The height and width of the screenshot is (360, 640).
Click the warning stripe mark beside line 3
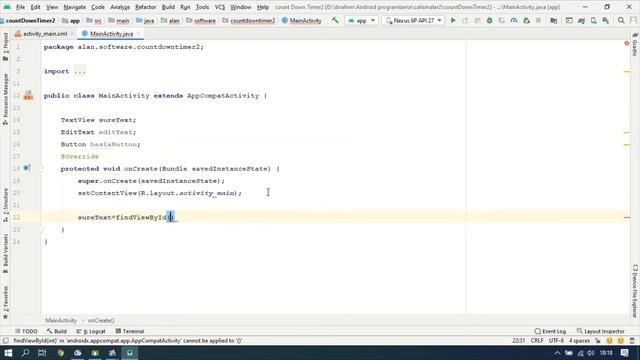627,72
